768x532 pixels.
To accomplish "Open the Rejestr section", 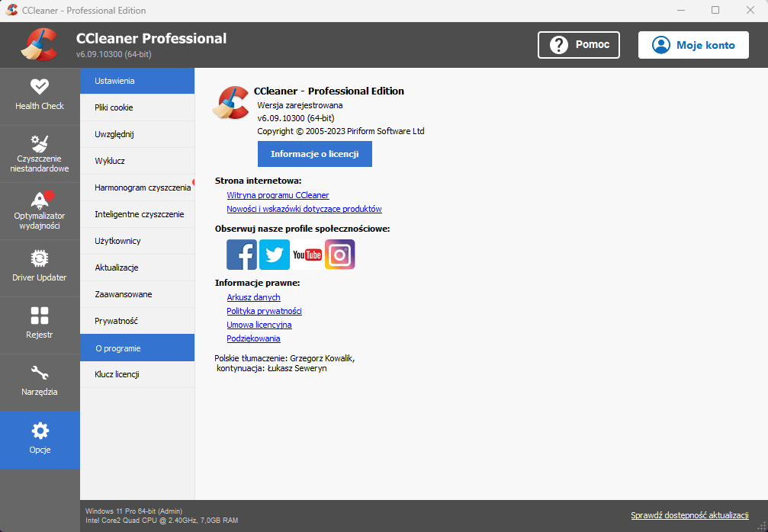I will [40, 325].
